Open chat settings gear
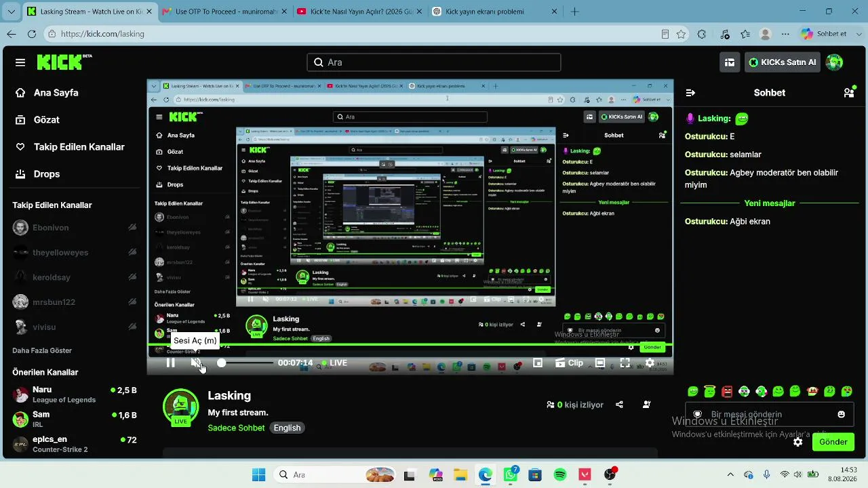 (x=798, y=442)
